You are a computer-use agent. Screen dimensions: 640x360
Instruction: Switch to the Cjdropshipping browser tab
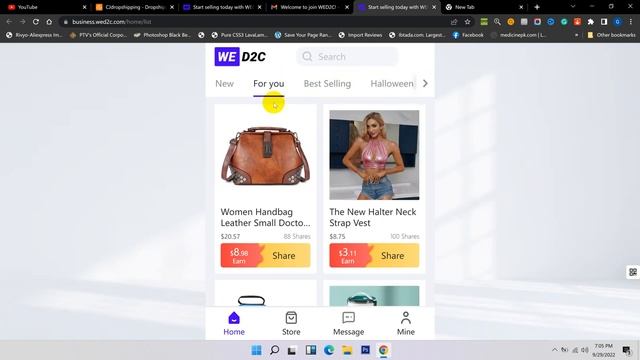click(x=134, y=7)
